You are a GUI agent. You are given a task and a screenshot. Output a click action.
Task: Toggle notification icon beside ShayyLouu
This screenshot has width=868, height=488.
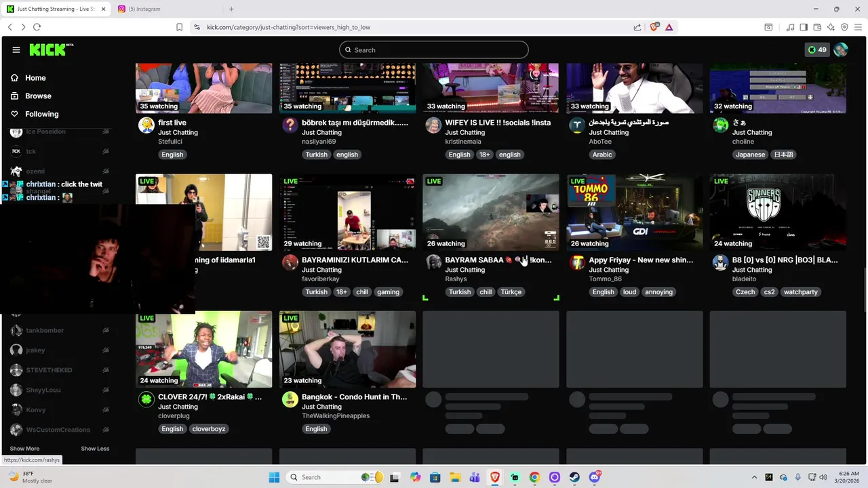point(106,390)
